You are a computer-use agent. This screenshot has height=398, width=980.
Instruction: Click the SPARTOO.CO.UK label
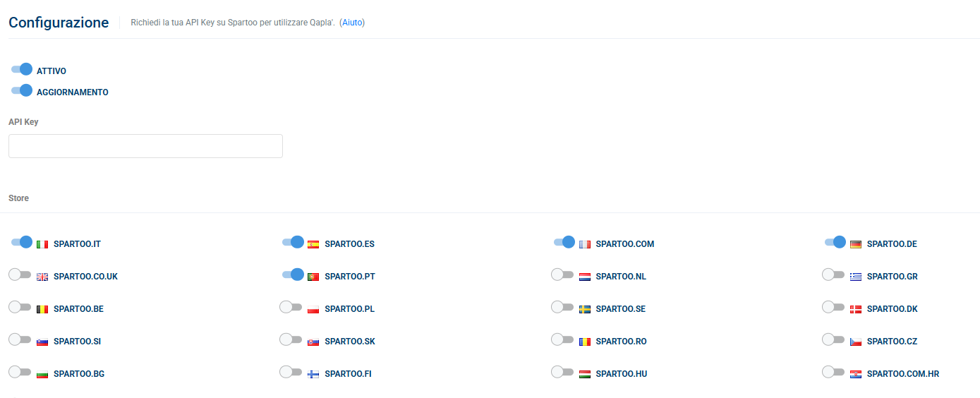(85, 277)
